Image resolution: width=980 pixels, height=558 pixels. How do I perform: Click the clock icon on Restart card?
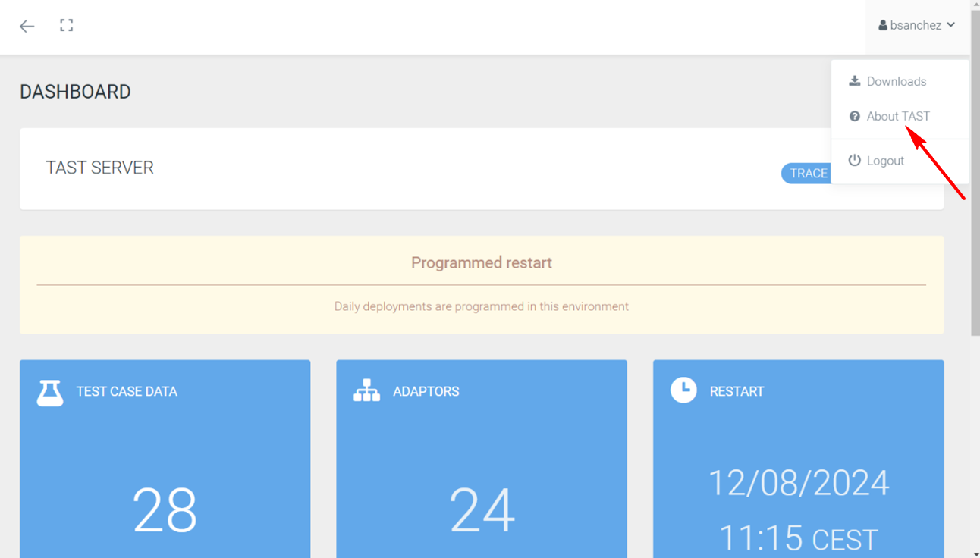(x=683, y=390)
